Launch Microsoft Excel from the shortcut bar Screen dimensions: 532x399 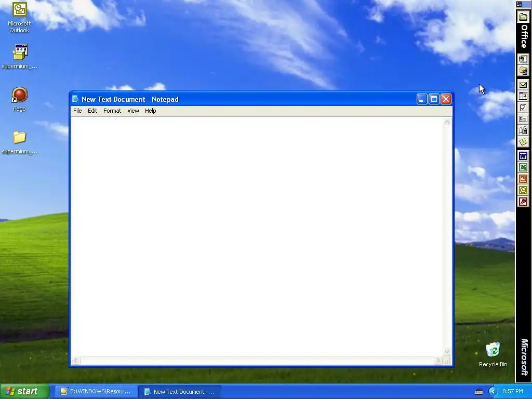tap(523, 168)
